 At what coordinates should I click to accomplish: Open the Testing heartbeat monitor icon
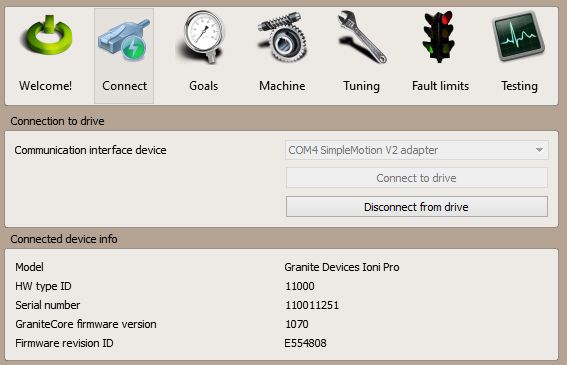519,36
